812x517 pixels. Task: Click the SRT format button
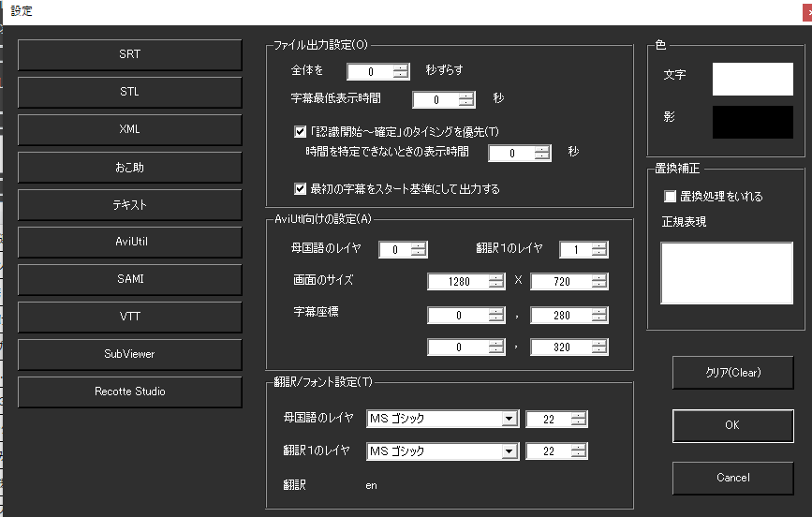(129, 54)
